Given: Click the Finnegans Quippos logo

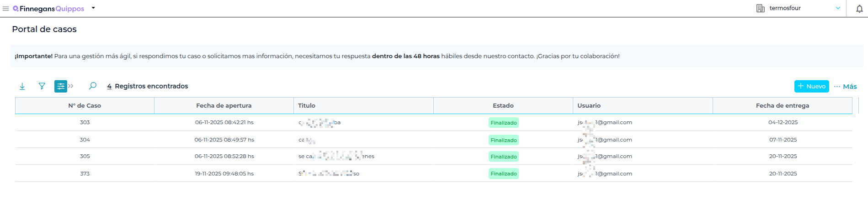Looking at the screenshot, I should [x=48, y=9].
